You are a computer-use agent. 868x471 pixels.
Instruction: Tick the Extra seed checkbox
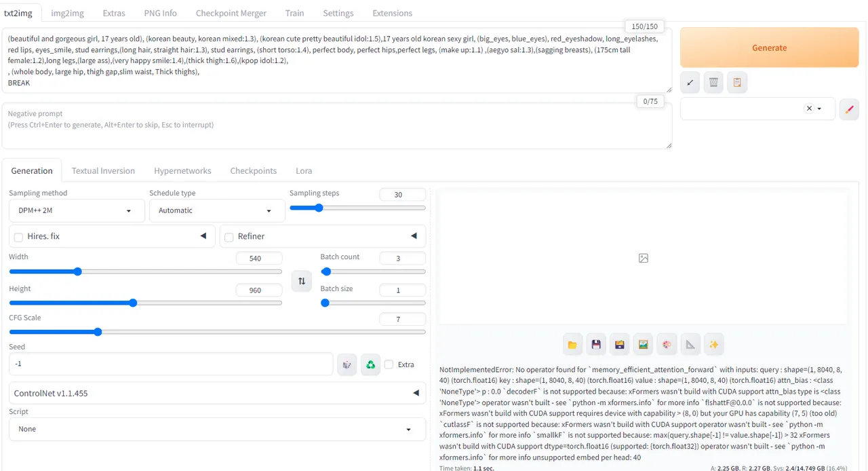pyautogui.click(x=389, y=364)
